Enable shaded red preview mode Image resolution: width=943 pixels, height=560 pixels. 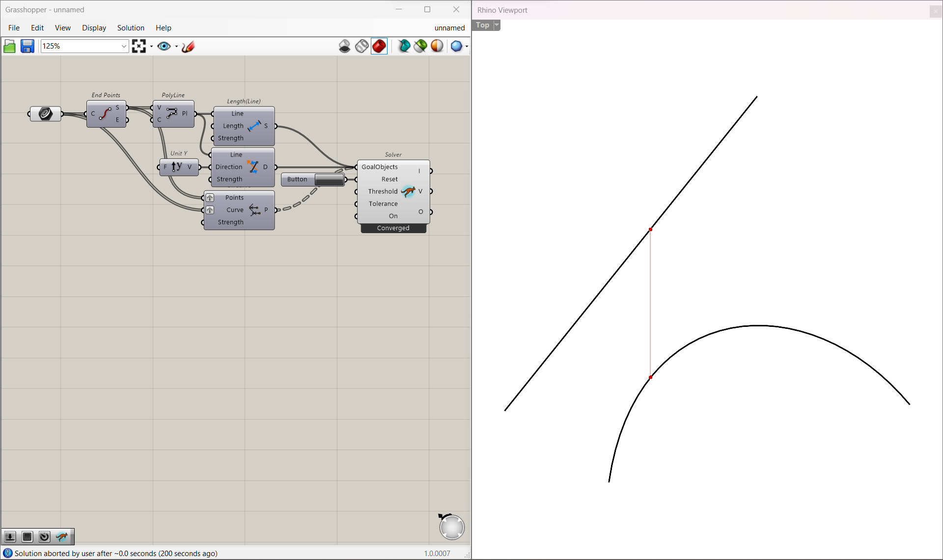[379, 46]
